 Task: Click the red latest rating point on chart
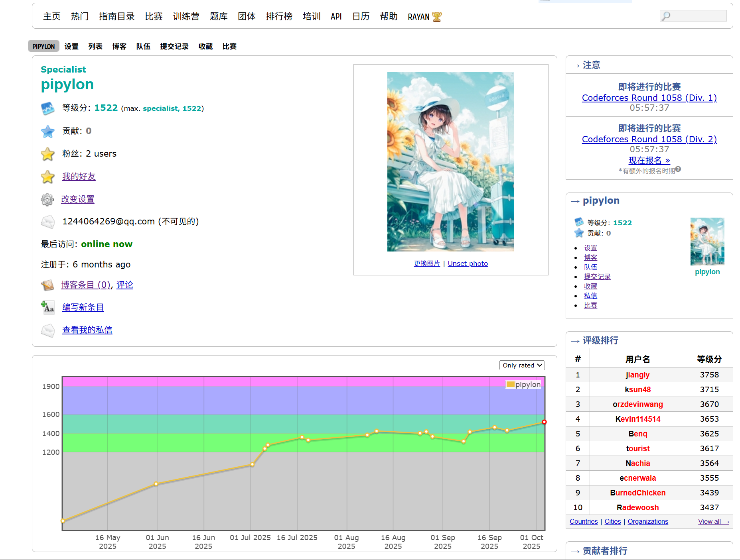544,422
